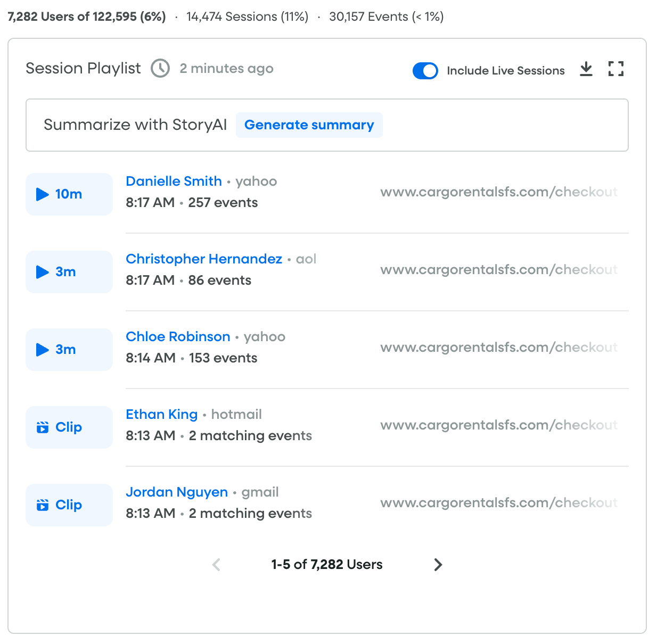Open Jordan Nguyen user profile link
Image resolution: width=657 pixels, height=644 pixels.
click(x=176, y=492)
